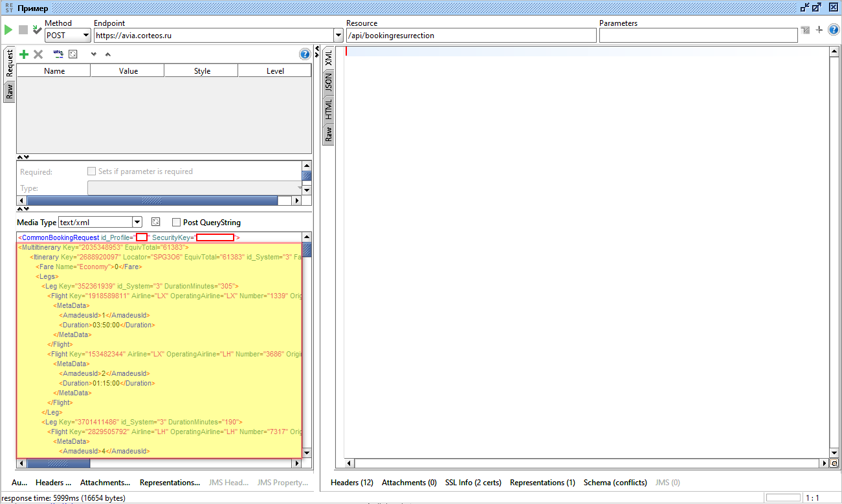
Task: Switch to the HTML response tab
Action: tap(328, 109)
